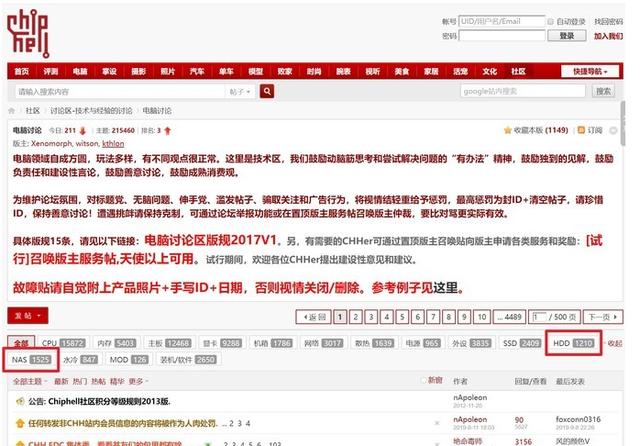Click the google站内搜索 input field
Screen dimensions: 640x446
[x=523, y=91]
